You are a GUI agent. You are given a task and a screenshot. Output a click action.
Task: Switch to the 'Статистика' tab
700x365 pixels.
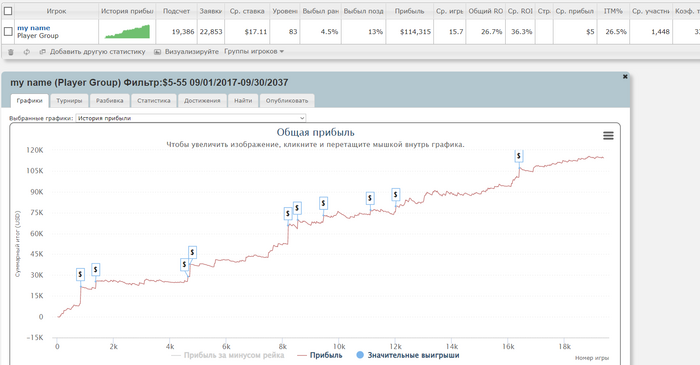tap(154, 101)
